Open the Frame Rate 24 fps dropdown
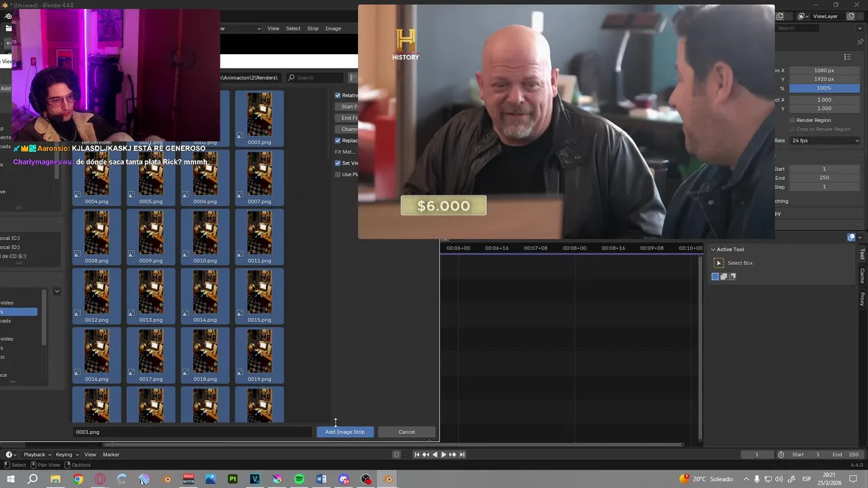Viewport: 868px width, 488px height. tap(824, 140)
